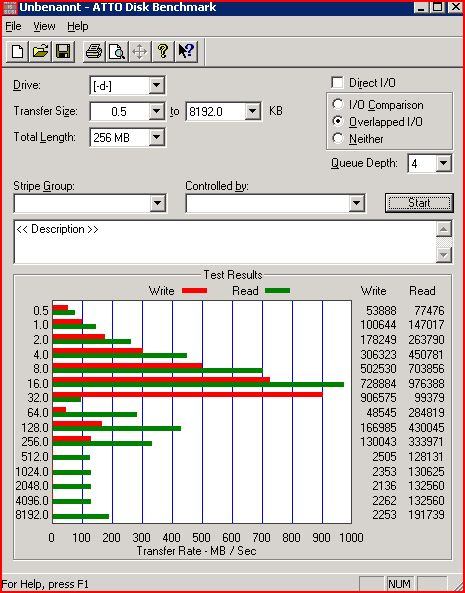Image resolution: width=465 pixels, height=593 pixels.
Task: Click the Open folder toolbar icon
Action: (x=40, y=51)
